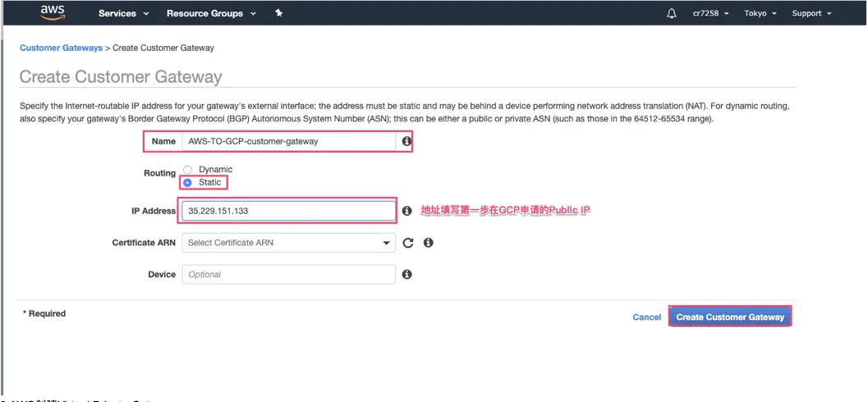This screenshot has width=868, height=402.
Task: Click the info icon beside Device field
Action: (406, 274)
